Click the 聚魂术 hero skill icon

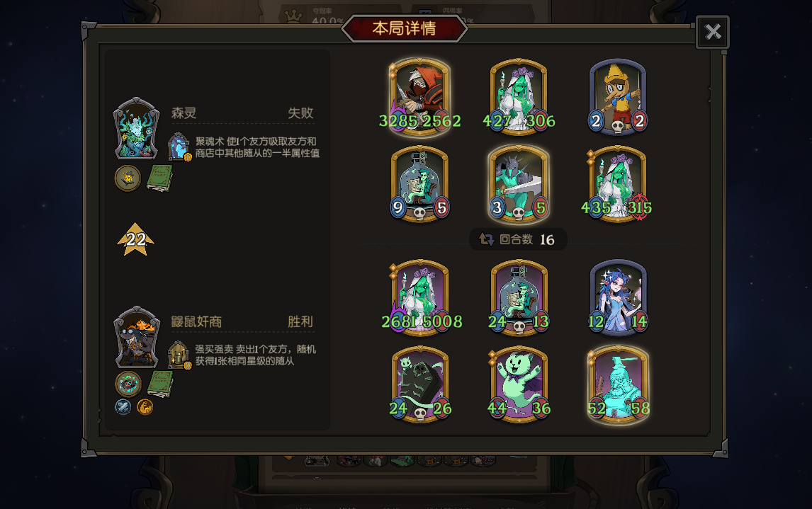coord(179,147)
